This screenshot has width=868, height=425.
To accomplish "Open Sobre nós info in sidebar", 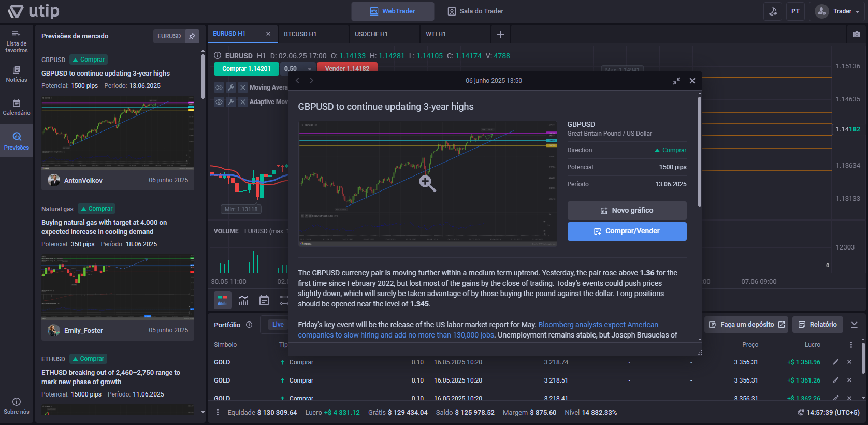I will click(17, 406).
